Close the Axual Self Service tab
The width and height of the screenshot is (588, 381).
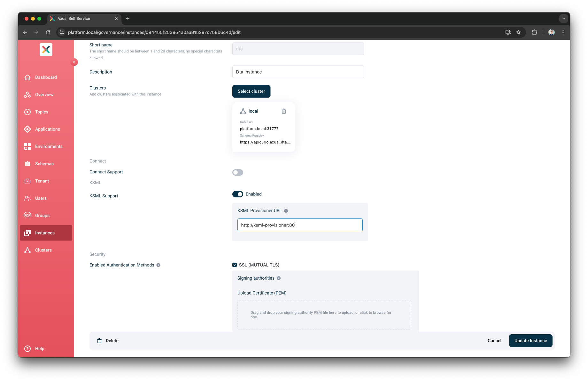coord(116,19)
